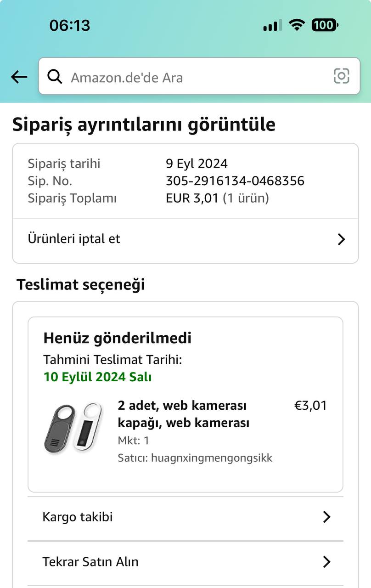
Task: Tap the back arrow icon
Action: pyautogui.click(x=19, y=77)
